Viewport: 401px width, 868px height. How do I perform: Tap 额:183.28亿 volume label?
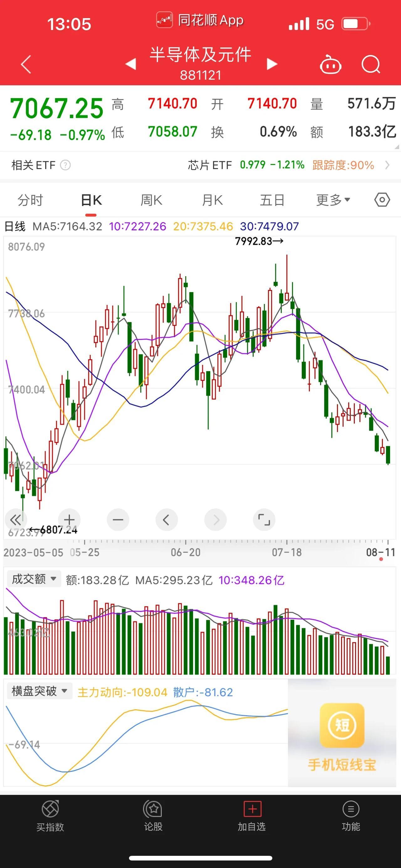click(97, 580)
